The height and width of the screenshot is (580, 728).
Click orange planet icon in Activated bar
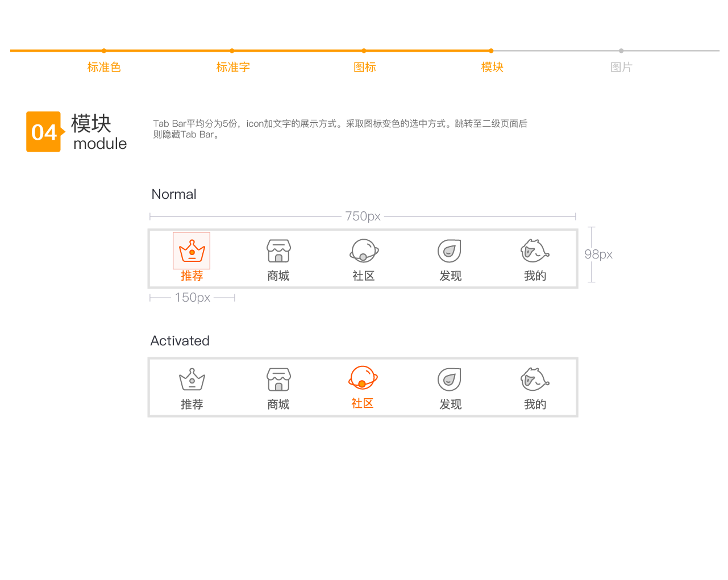click(x=363, y=378)
